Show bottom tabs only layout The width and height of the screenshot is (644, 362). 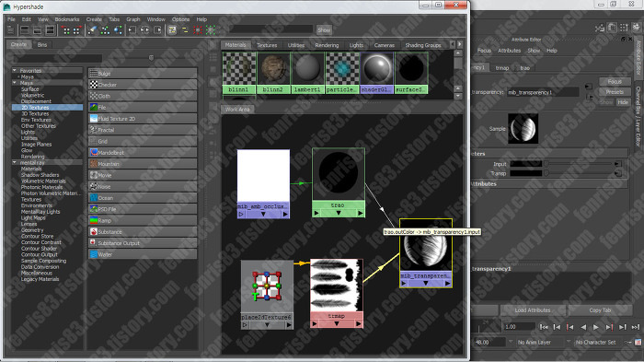pyautogui.click(x=38, y=30)
